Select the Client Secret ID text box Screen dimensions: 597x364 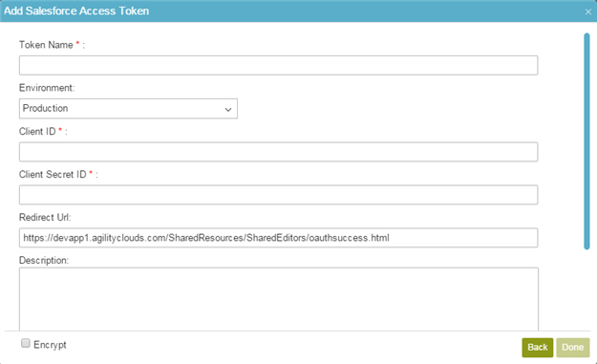tap(278, 195)
